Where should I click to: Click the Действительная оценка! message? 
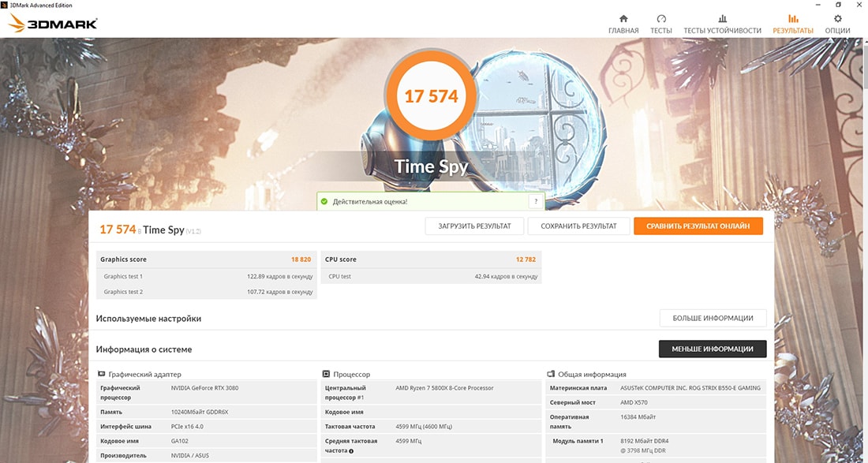click(x=370, y=202)
